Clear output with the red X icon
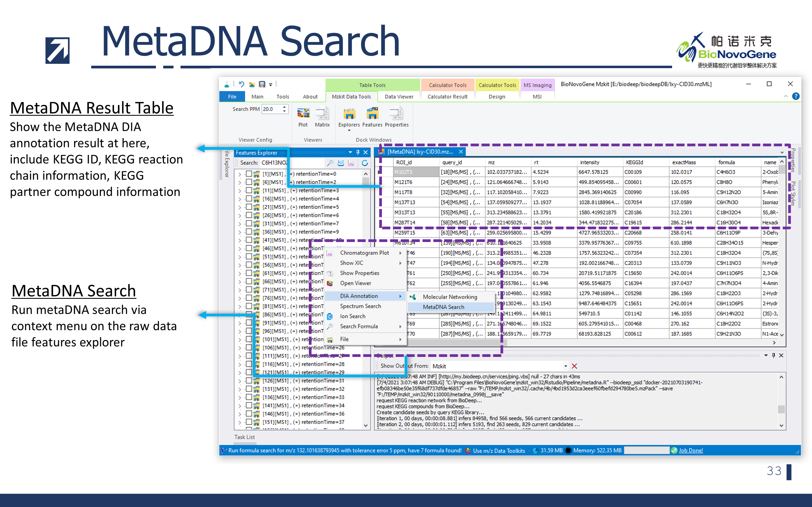The image size is (812, 507). coord(574,366)
